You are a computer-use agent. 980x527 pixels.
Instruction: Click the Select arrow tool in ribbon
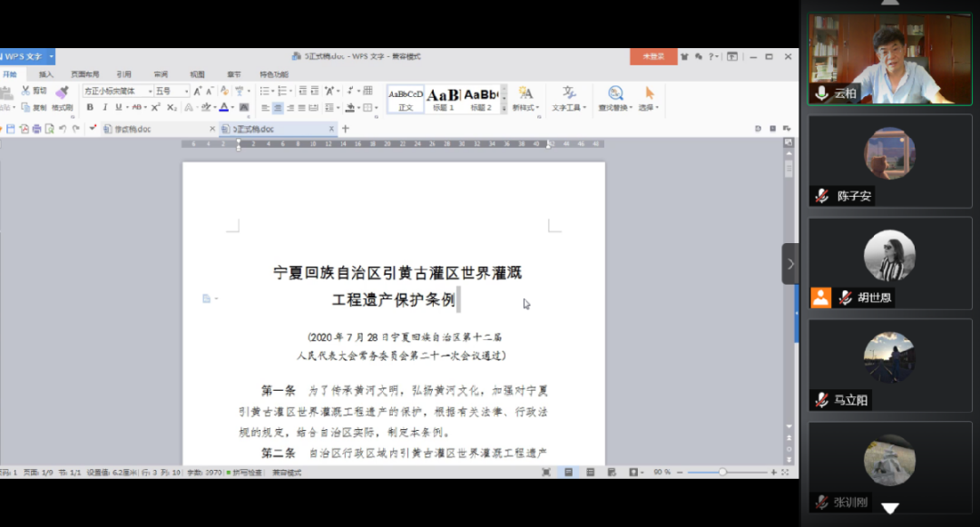coord(649,97)
